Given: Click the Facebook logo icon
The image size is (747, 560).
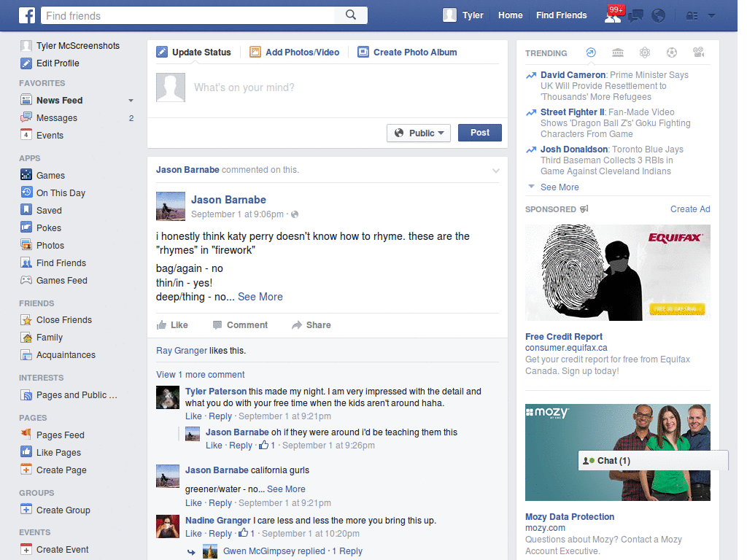Looking at the screenshot, I should point(27,15).
